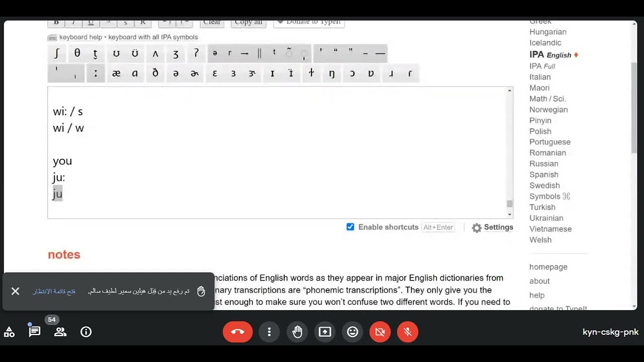Insert the arrow → symbol
The image size is (644, 362).
[x=245, y=53]
